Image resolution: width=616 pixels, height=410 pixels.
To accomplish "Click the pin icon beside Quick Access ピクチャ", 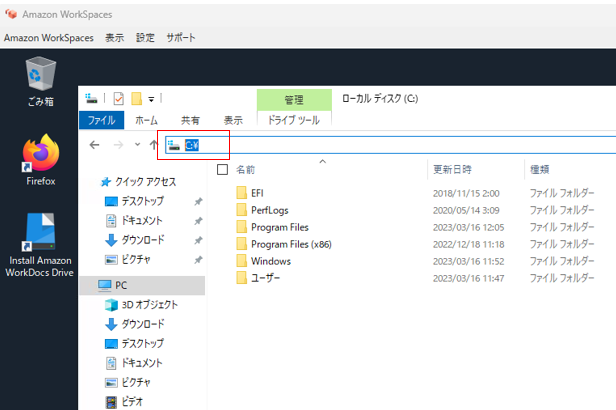I will click(x=198, y=260).
